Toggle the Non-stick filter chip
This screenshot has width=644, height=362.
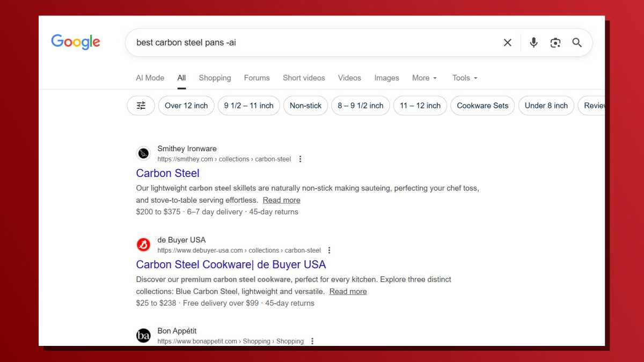[305, 106]
